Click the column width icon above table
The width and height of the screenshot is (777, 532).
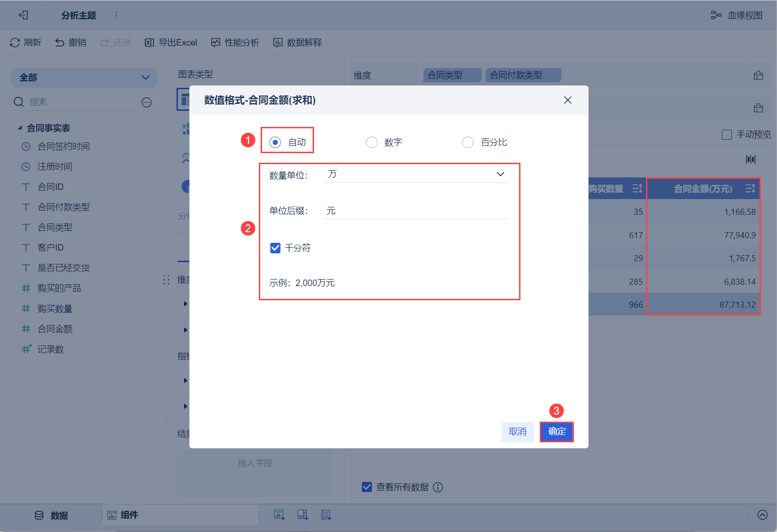751,159
